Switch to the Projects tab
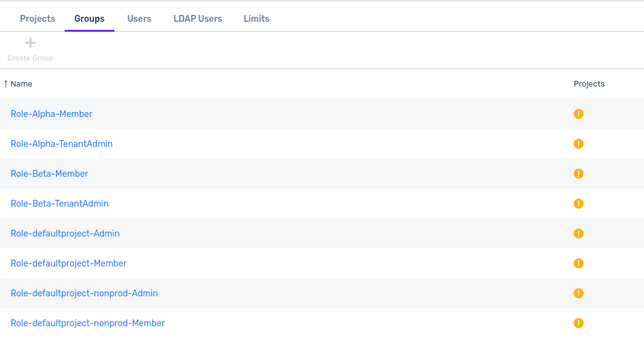 (37, 19)
